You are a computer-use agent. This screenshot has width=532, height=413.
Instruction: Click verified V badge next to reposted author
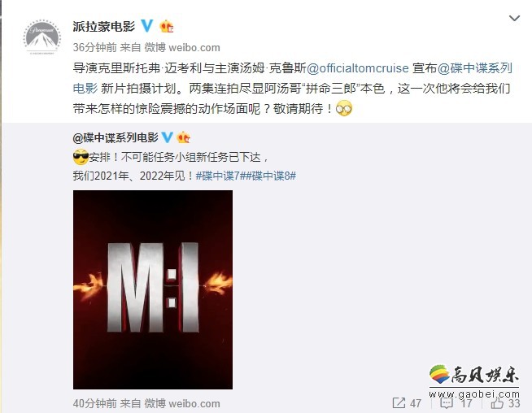167,137
